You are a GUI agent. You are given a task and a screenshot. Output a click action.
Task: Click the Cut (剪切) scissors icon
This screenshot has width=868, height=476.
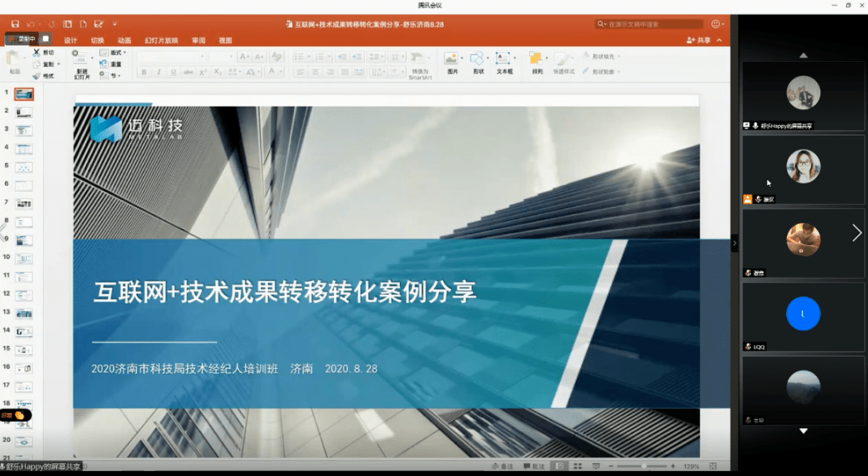(x=37, y=53)
